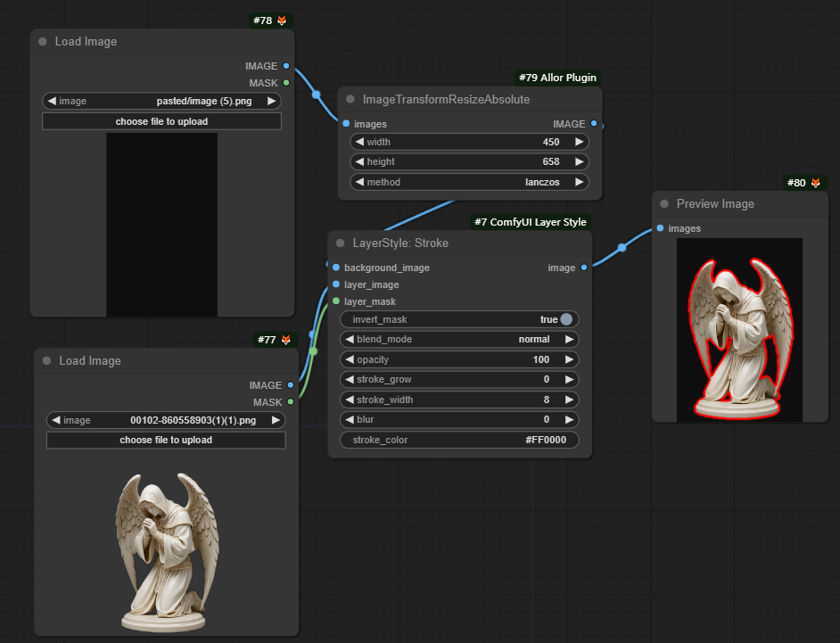Click the #79 Allor Plugin badge
Screen dimensions: 840x643
pos(557,78)
